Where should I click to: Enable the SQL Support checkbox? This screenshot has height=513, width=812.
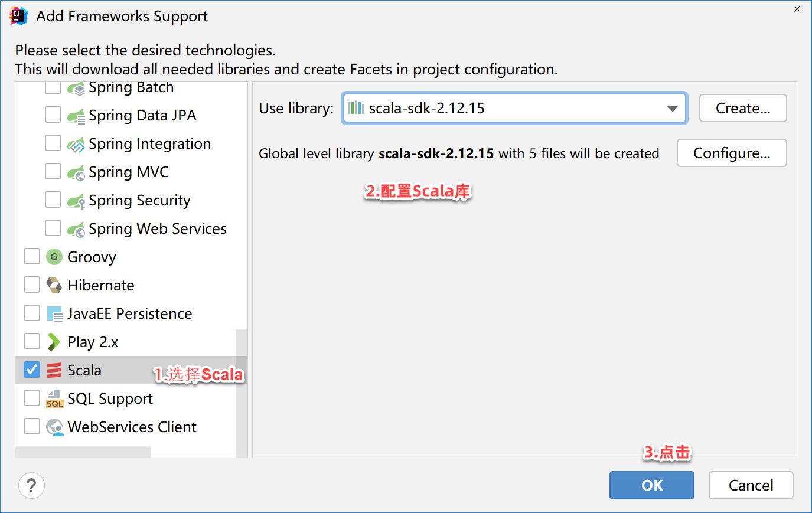point(32,398)
